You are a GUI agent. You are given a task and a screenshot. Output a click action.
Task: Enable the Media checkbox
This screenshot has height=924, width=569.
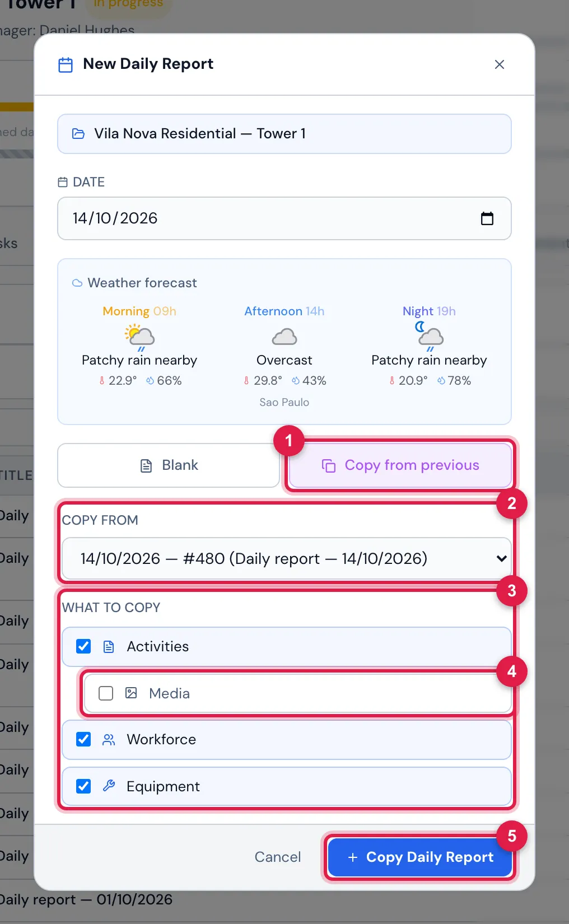pyautogui.click(x=106, y=693)
